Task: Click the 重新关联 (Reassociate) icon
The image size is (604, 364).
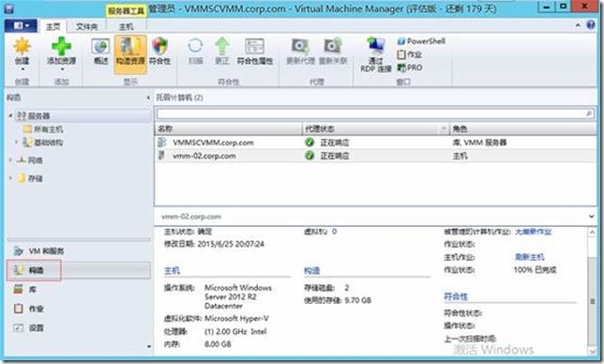Action: [x=333, y=46]
